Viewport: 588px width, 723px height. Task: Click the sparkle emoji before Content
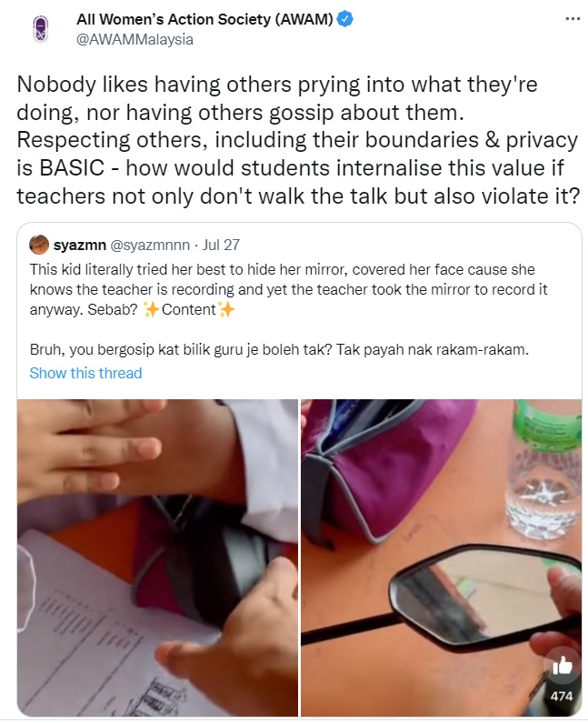[x=151, y=309]
